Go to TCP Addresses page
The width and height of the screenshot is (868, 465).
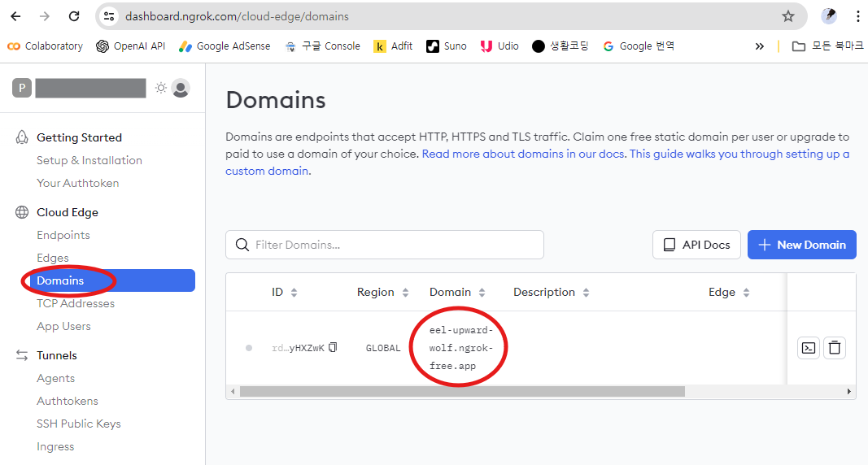76,303
